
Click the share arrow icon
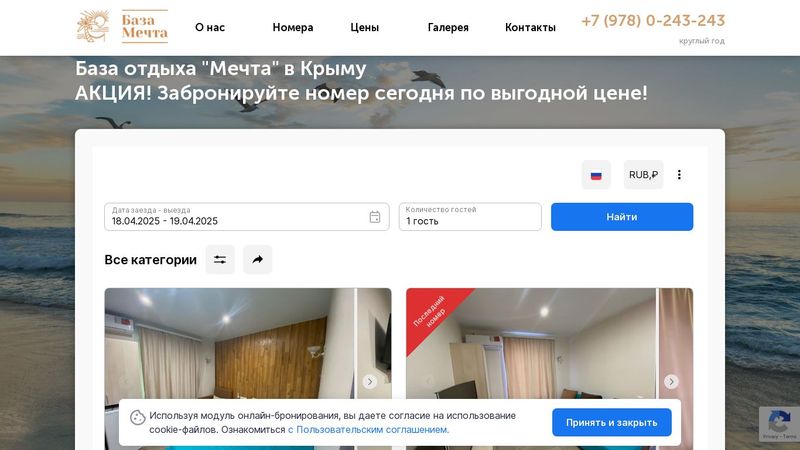point(258,260)
